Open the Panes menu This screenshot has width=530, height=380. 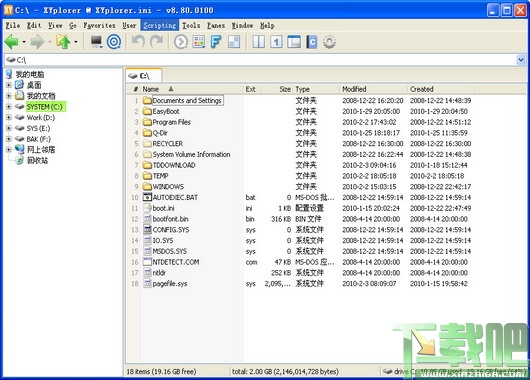[216, 25]
